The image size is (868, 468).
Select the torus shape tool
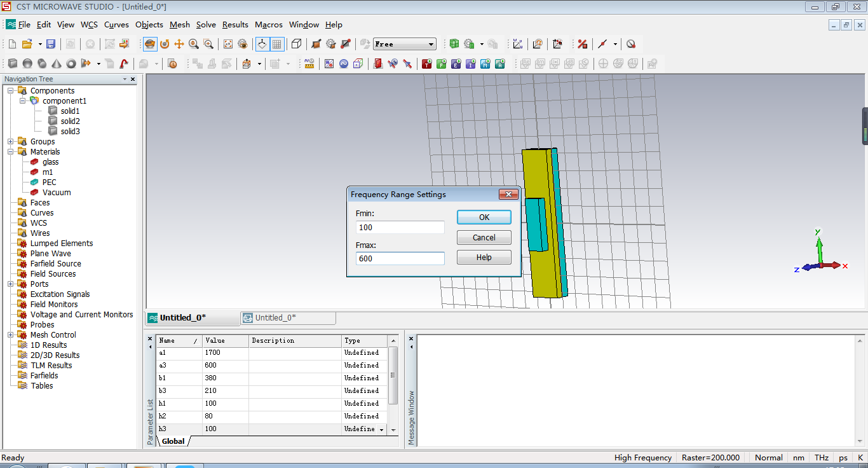(x=71, y=64)
